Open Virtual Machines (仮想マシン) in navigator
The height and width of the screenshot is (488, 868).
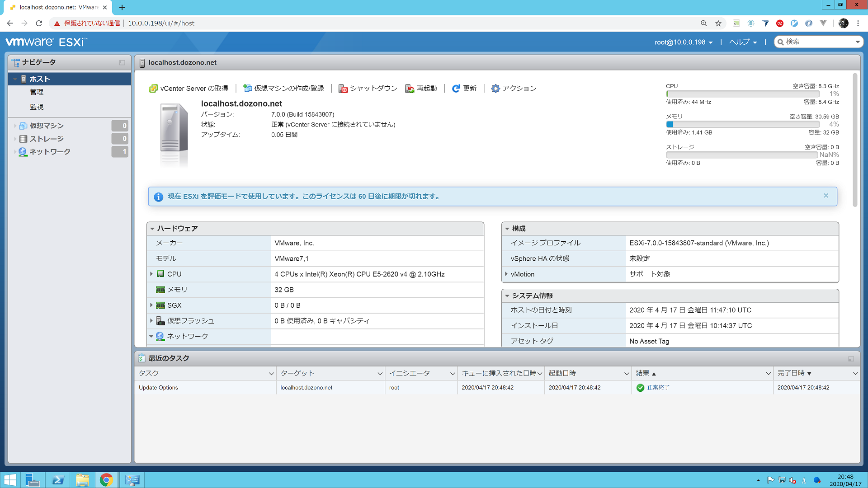pos(47,126)
